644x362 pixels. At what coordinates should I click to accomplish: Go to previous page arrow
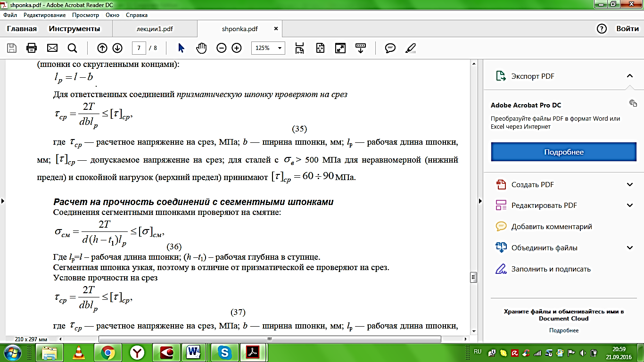[x=102, y=48]
